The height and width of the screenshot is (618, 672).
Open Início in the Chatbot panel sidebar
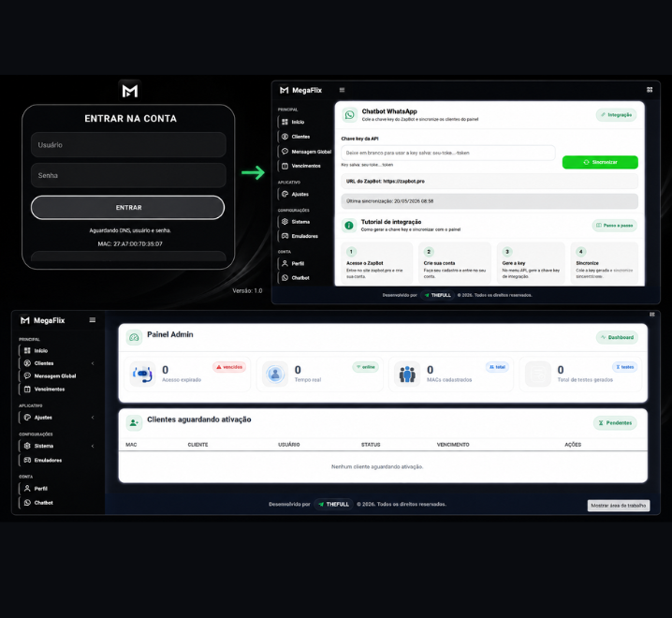[298, 122]
